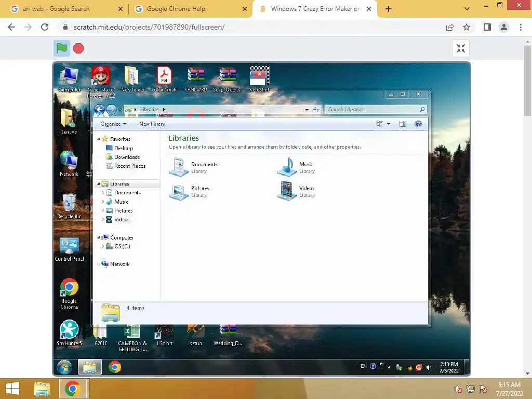Click the Explorer back arrow button
532x399 pixels.
pyautogui.click(x=99, y=109)
